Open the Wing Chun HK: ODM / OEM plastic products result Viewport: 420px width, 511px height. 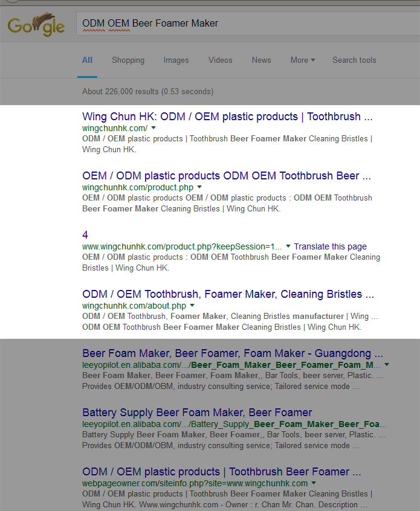click(227, 117)
